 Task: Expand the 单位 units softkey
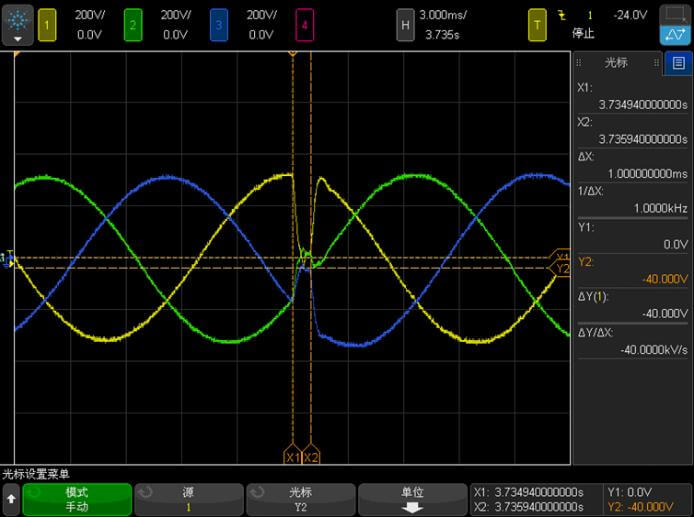click(x=413, y=499)
